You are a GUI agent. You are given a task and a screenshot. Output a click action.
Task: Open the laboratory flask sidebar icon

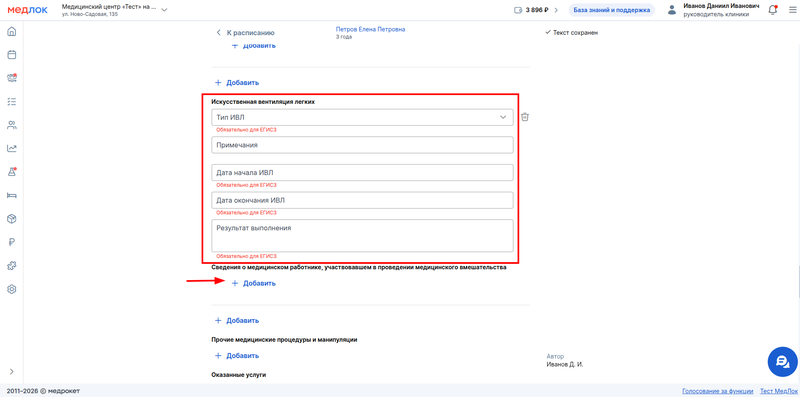[x=12, y=172]
